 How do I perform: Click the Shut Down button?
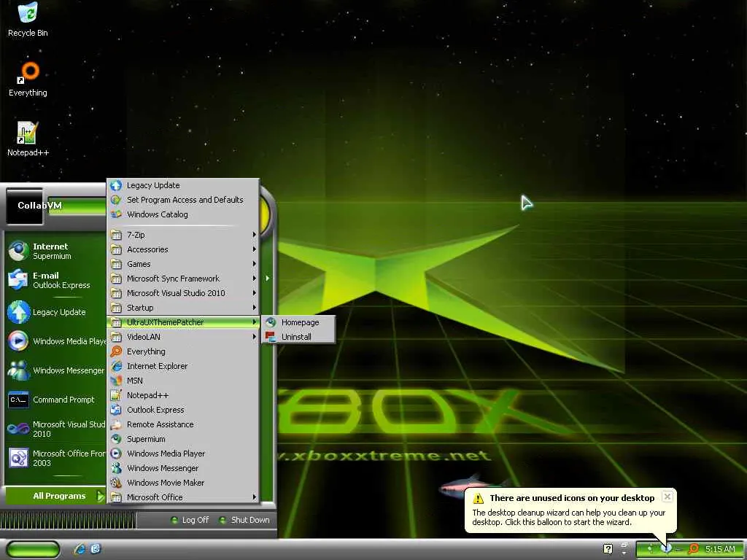click(x=244, y=520)
